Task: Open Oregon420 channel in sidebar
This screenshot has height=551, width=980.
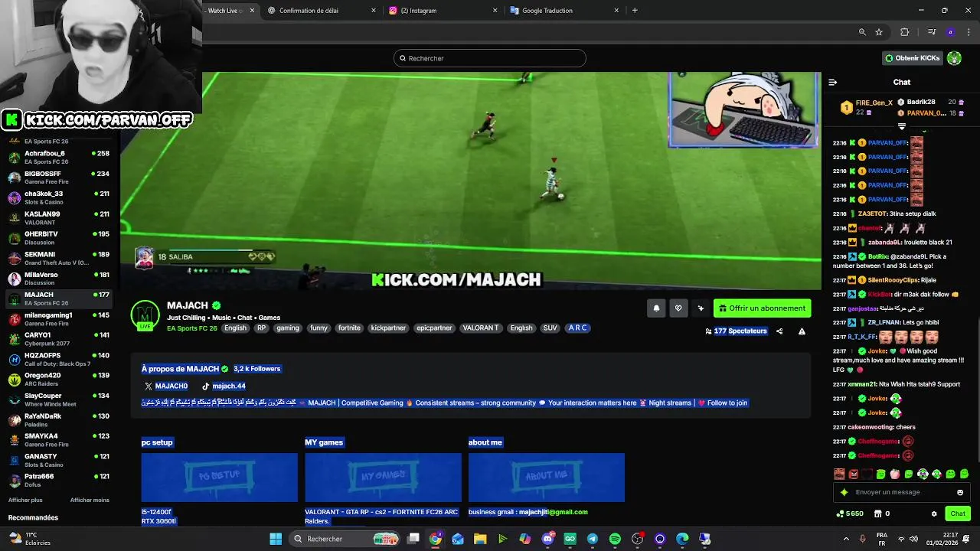Action: click(59, 380)
